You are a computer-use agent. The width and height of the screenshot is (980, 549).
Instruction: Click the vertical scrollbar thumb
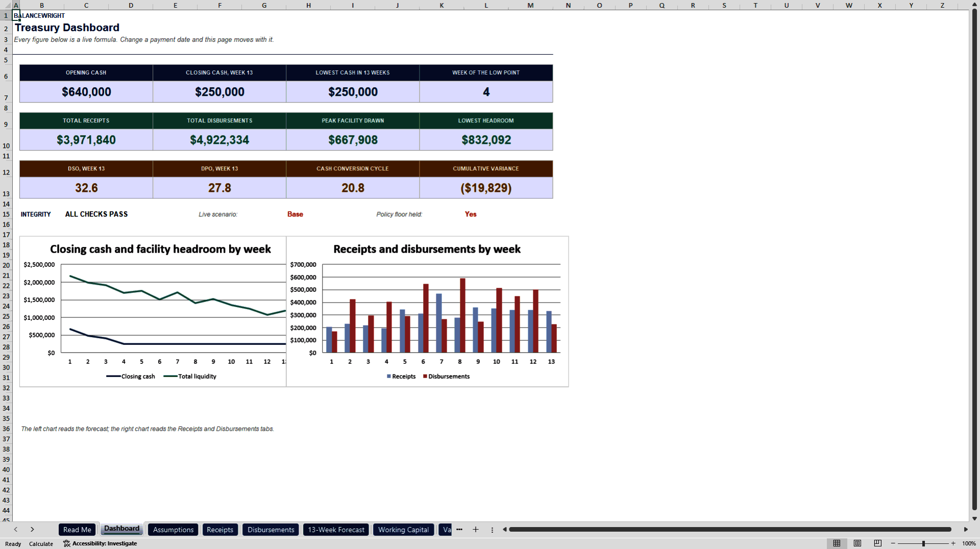tap(974, 259)
